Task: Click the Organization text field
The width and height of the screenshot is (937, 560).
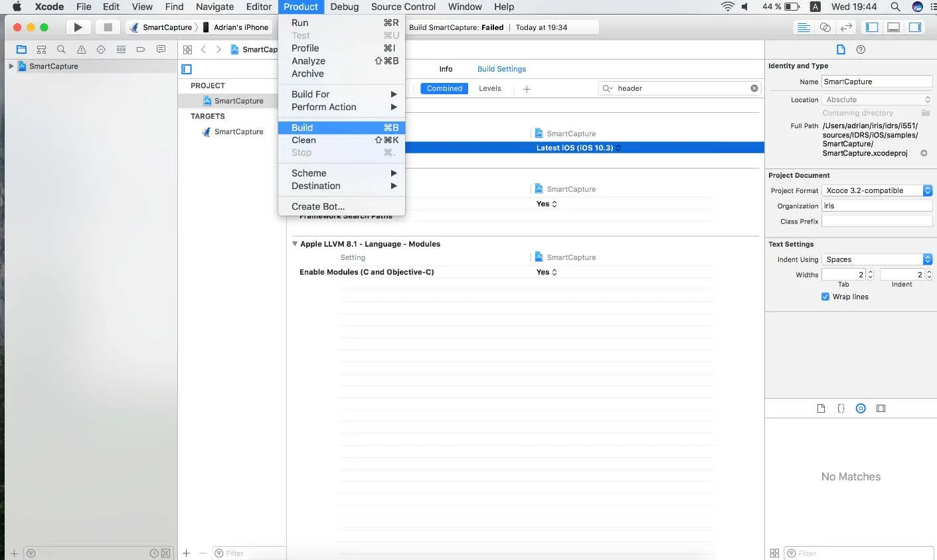Action: pyautogui.click(x=877, y=206)
